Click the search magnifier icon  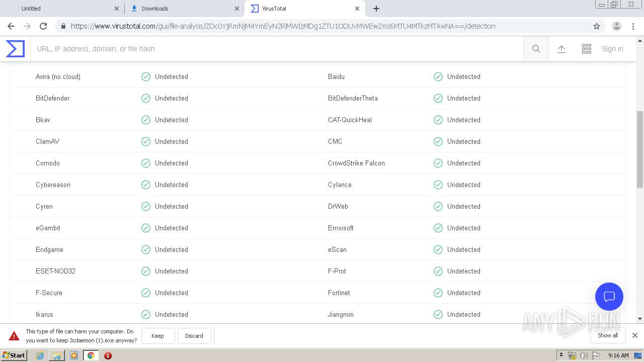(536, 49)
